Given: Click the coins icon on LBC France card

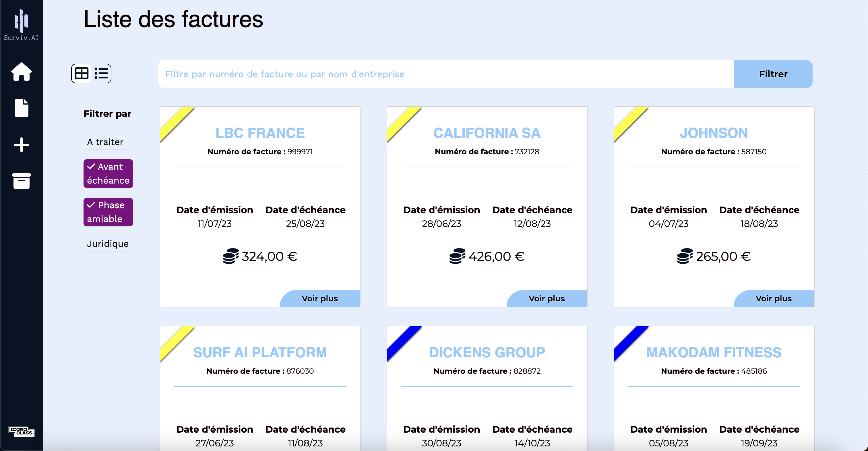Looking at the screenshot, I should coord(230,256).
